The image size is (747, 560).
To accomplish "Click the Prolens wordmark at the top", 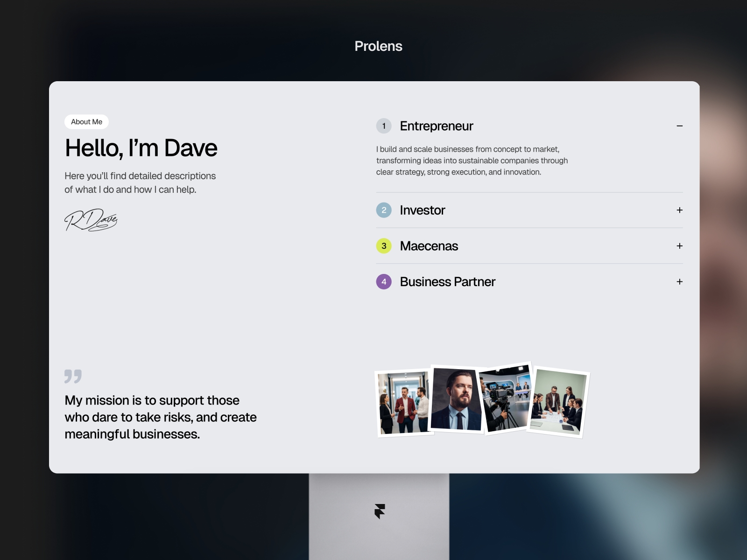I will pyautogui.click(x=378, y=46).
